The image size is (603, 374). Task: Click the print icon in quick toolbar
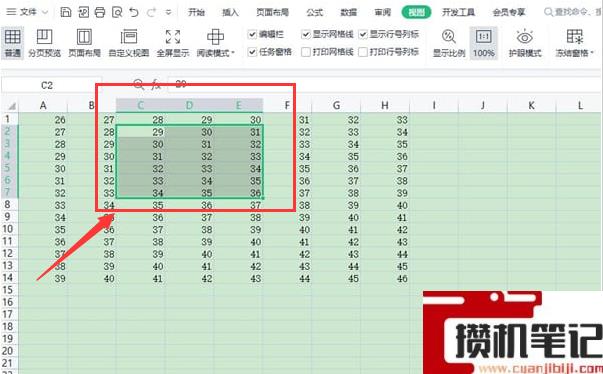(x=100, y=12)
